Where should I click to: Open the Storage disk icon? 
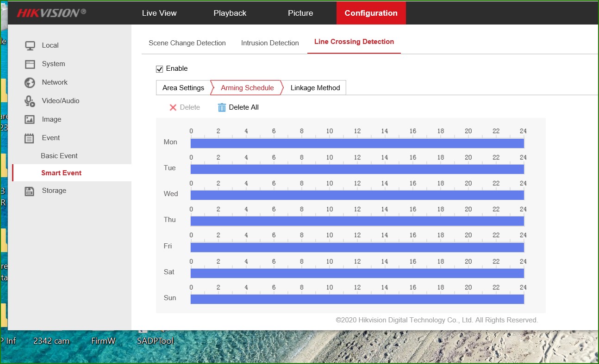[30, 191]
